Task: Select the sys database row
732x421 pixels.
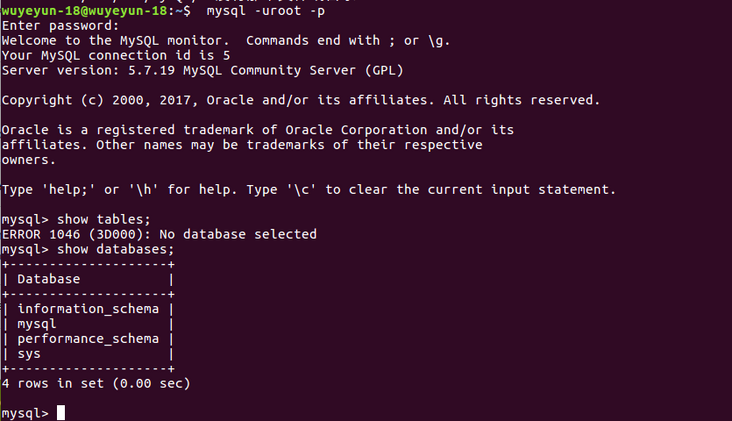Action: [x=88, y=354]
